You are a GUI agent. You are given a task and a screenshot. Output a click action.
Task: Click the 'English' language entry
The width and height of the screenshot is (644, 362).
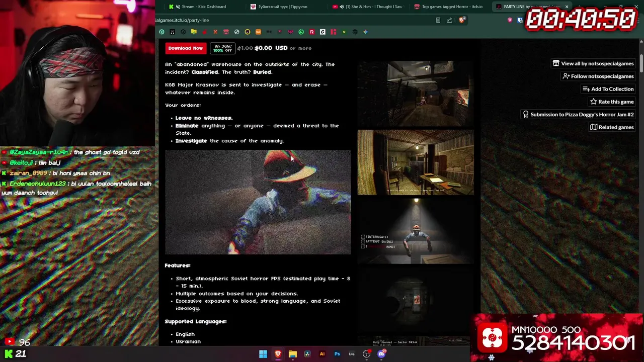(185, 334)
